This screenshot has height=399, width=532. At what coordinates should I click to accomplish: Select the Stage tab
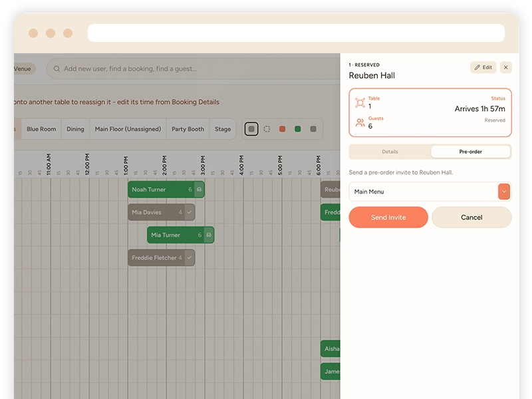tap(223, 129)
